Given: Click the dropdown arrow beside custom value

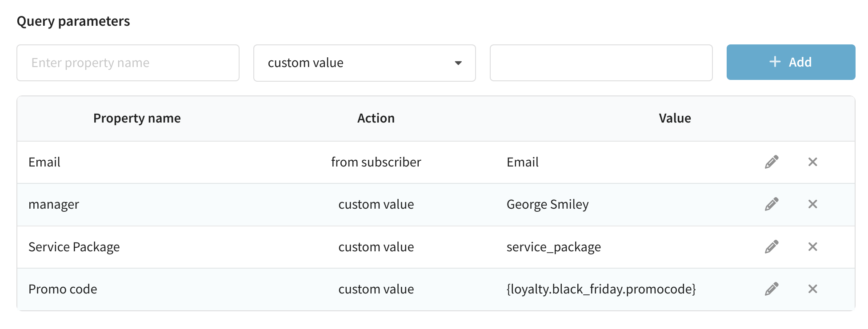Looking at the screenshot, I should click(458, 63).
